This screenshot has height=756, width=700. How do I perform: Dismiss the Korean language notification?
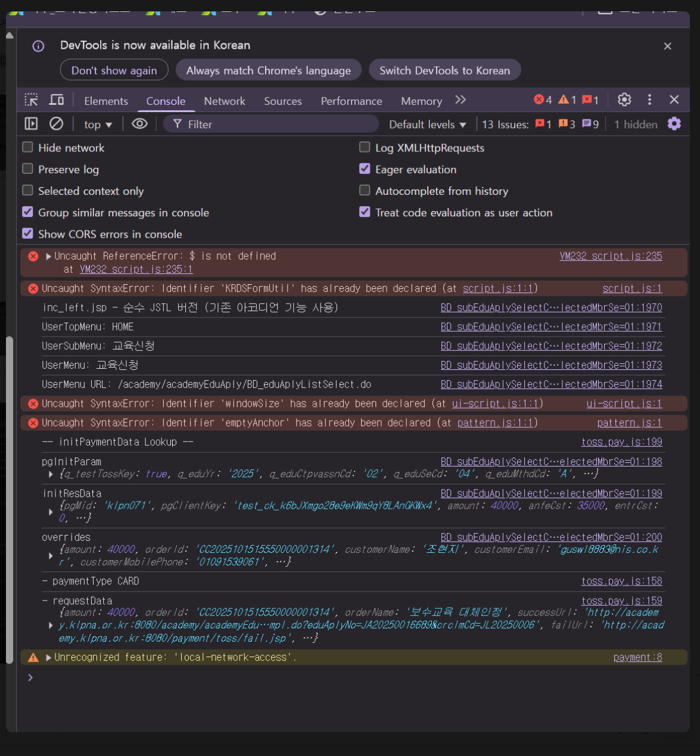(667, 46)
